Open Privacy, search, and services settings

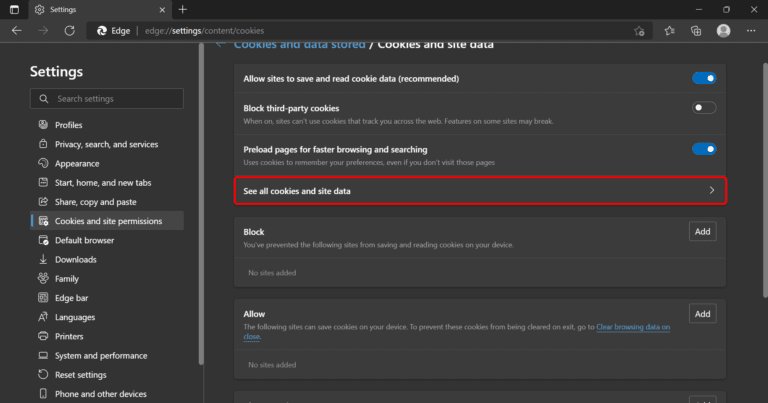pos(106,144)
